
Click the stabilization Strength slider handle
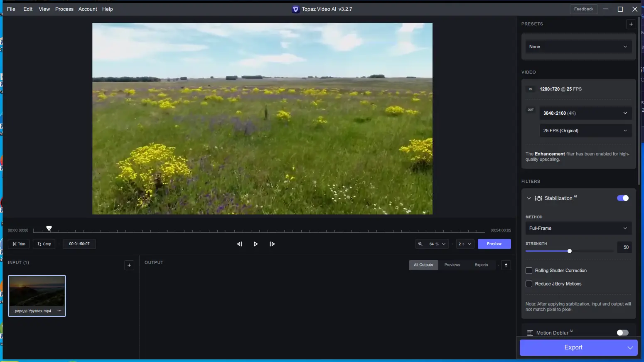pos(570,251)
